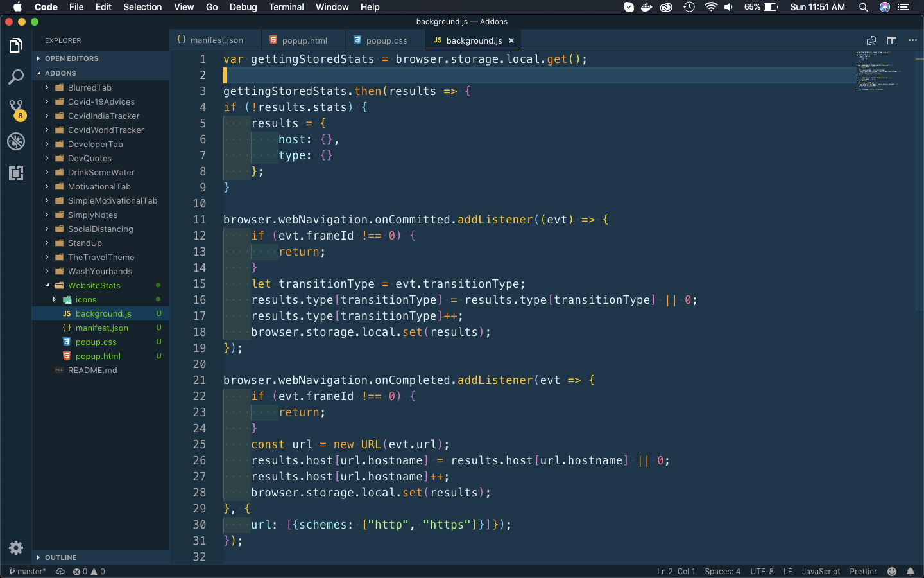This screenshot has height=578, width=924.
Task: Click the Docker whale menu bar icon
Action: pos(647,7)
